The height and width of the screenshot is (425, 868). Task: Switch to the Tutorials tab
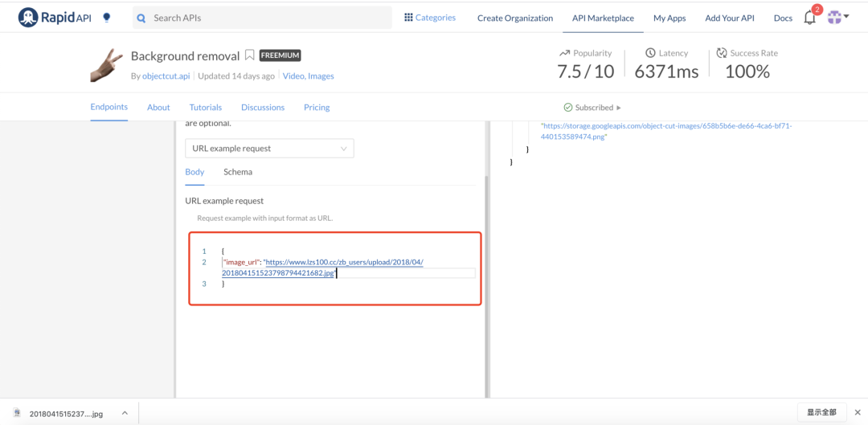pos(206,108)
